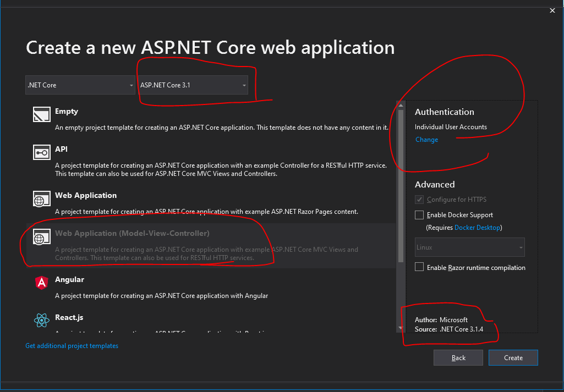Open the ASP.NET Core 3.1 version dropdown
564x392 pixels.
(x=193, y=85)
